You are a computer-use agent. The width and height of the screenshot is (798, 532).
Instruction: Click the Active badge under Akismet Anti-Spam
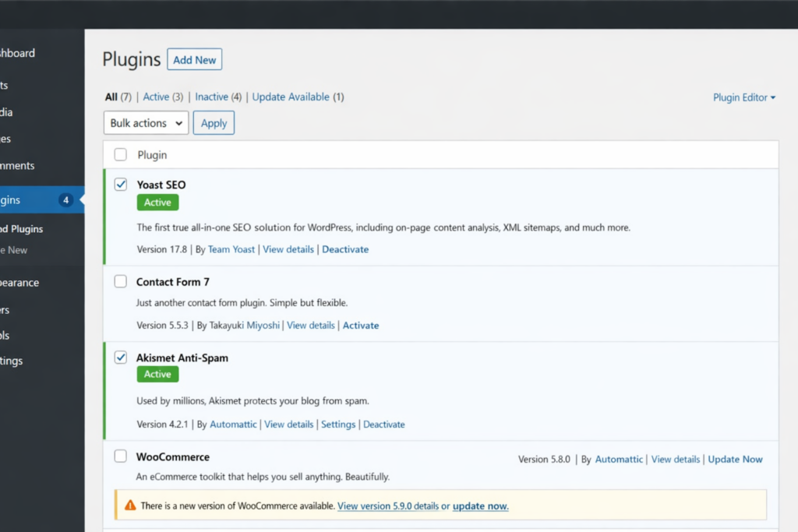click(157, 375)
